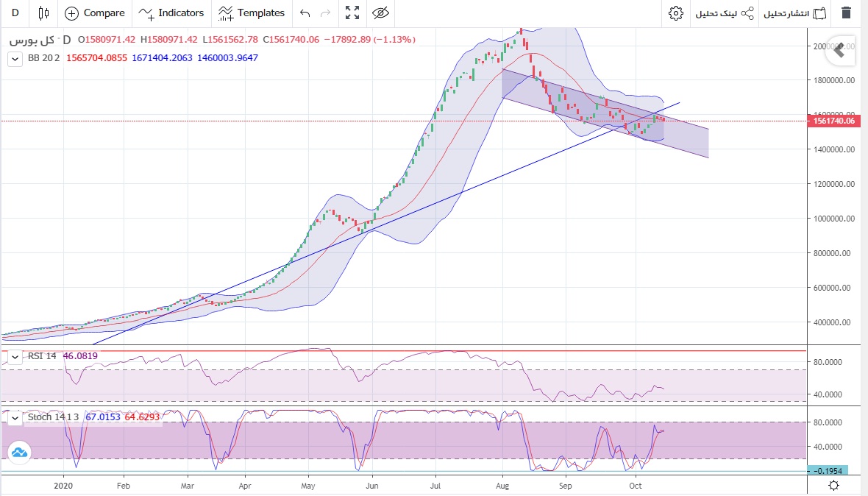Redo the last chart action
The image size is (868, 496).
click(x=325, y=13)
